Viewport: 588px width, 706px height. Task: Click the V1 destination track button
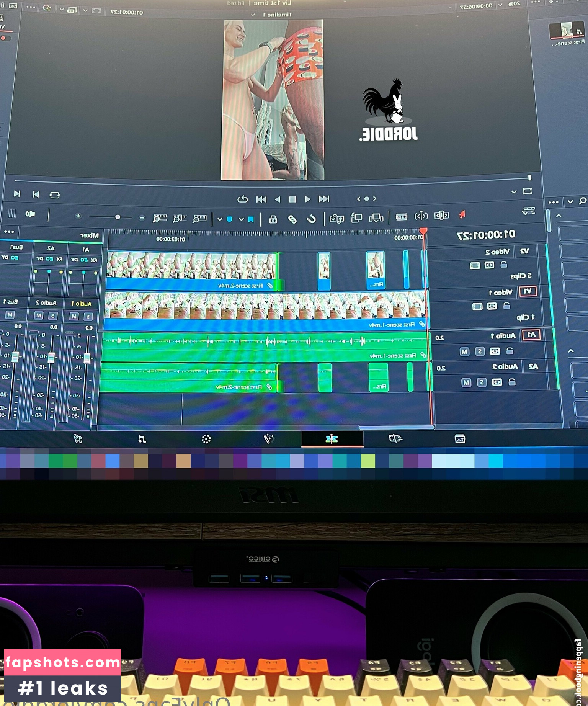528,291
